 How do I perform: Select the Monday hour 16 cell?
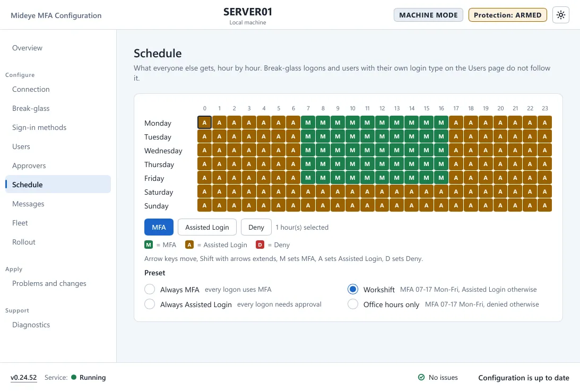click(442, 123)
